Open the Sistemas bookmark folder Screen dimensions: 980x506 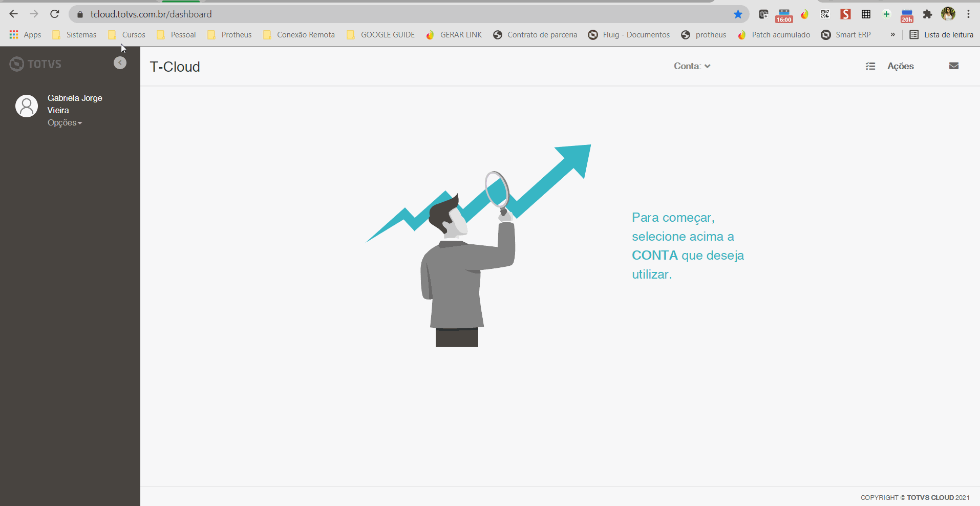(74, 35)
